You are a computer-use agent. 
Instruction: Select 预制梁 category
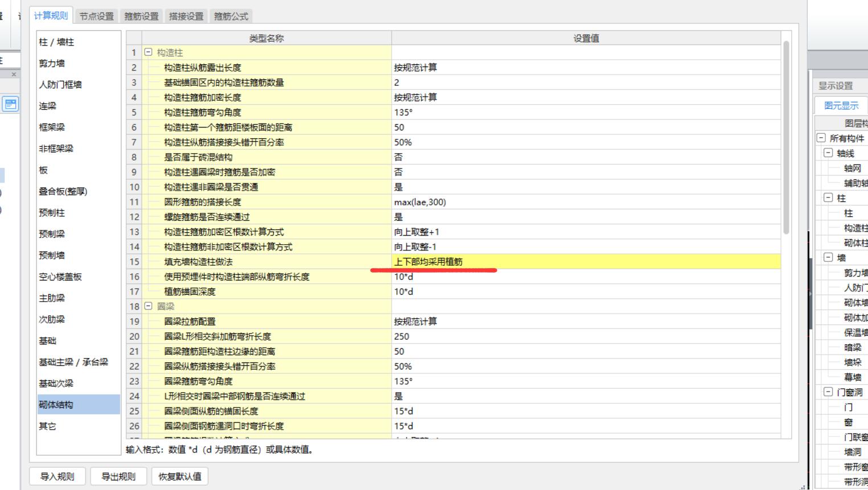(79, 234)
